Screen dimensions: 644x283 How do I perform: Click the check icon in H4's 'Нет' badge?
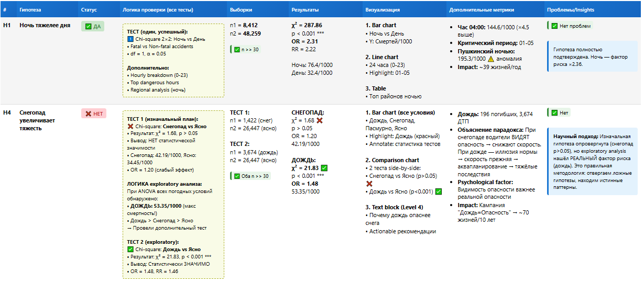pyautogui.click(x=554, y=112)
